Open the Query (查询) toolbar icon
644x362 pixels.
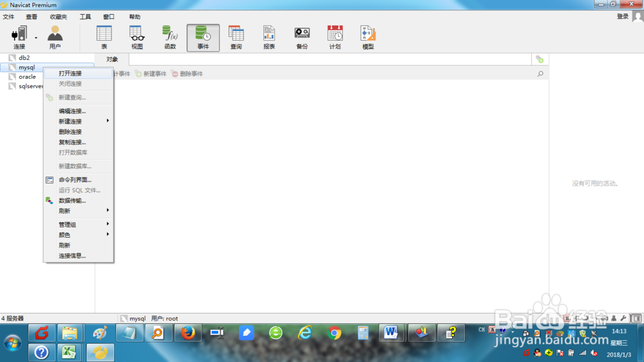click(x=236, y=37)
